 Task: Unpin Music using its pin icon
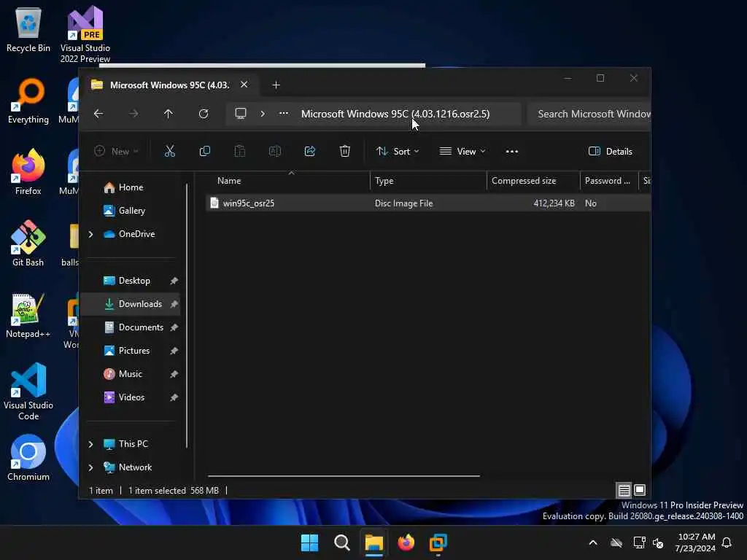(174, 374)
